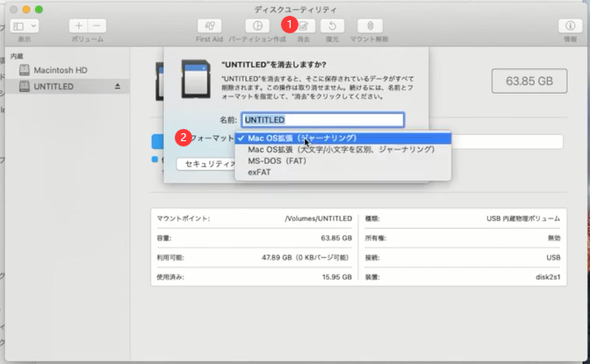The width and height of the screenshot is (590, 364).
Task: Click the restore (復元) toolbar icon
Action: click(332, 26)
